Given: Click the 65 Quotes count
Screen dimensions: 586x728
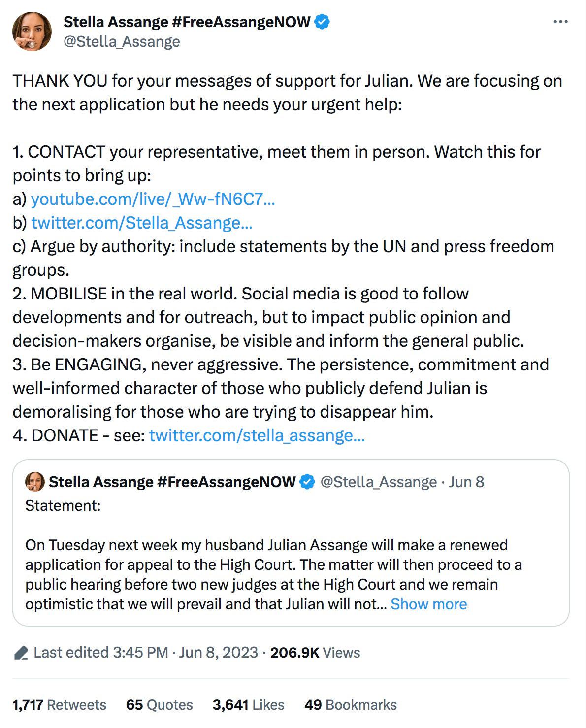Looking at the screenshot, I should [x=160, y=705].
